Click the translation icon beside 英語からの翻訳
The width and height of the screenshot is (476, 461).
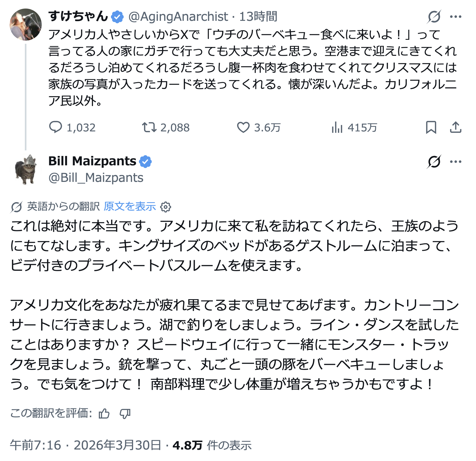pyautogui.click(x=16, y=207)
